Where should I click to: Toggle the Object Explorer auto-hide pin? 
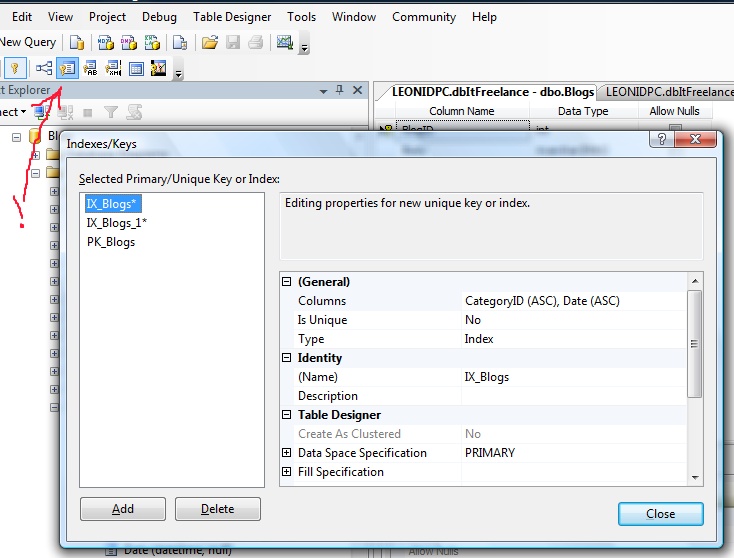point(340,90)
